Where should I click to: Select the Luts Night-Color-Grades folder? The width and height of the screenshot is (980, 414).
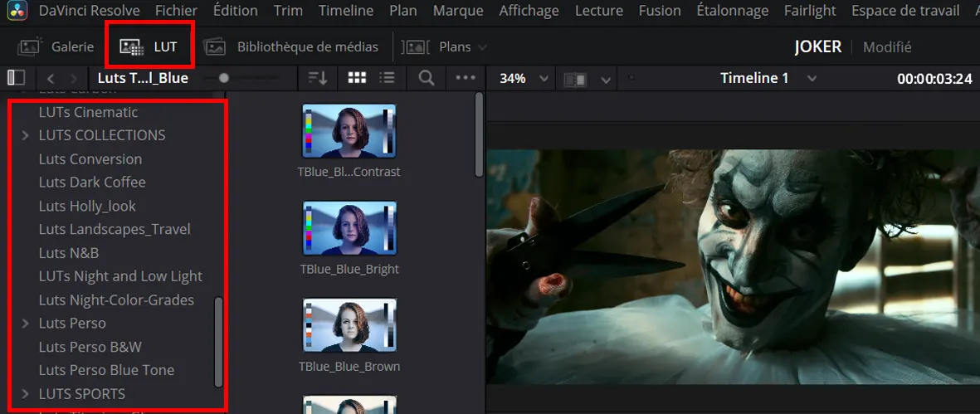[x=116, y=300]
